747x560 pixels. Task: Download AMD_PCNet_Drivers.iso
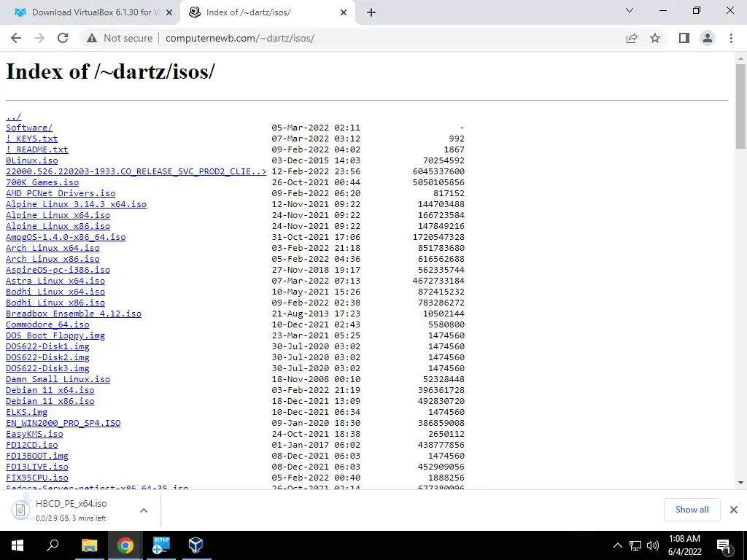pos(61,193)
